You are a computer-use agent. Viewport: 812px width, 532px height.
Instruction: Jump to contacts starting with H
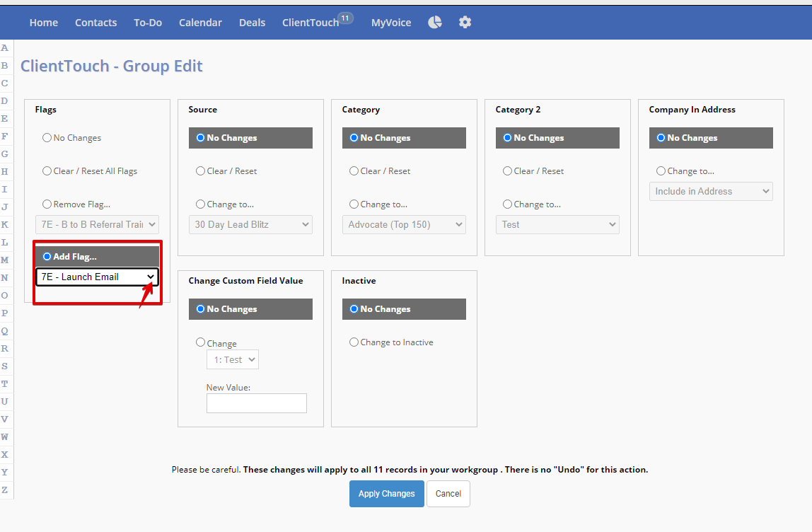pyautogui.click(x=5, y=171)
